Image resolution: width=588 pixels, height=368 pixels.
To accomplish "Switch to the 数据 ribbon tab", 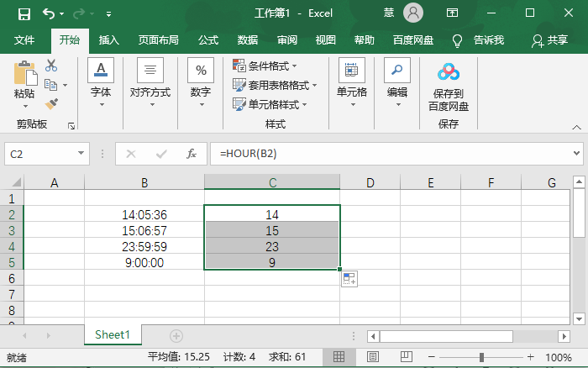I will point(248,39).
